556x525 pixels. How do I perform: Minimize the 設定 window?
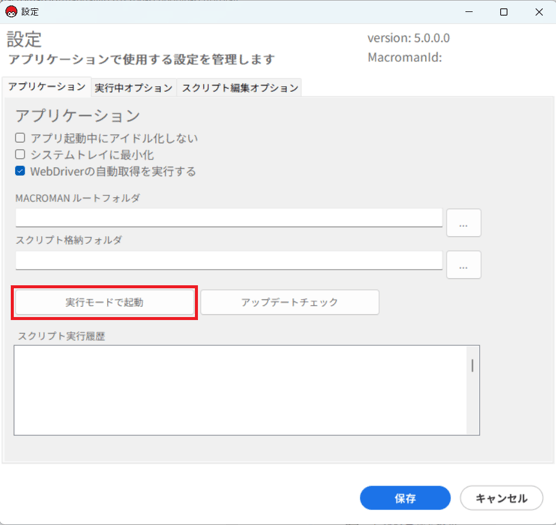click(x=469, y=12)
